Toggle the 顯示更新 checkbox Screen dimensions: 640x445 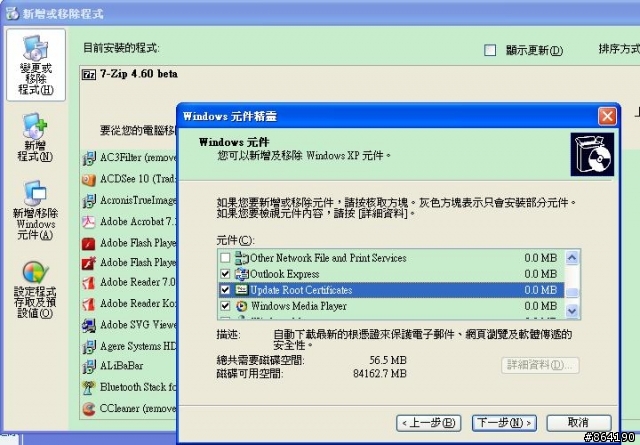[x=490, y=50]
